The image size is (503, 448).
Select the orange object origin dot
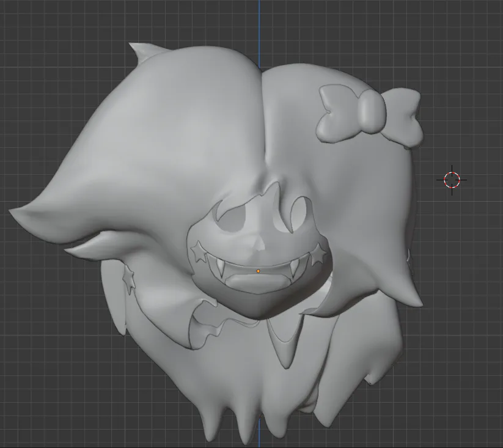[x=259, y=271]
